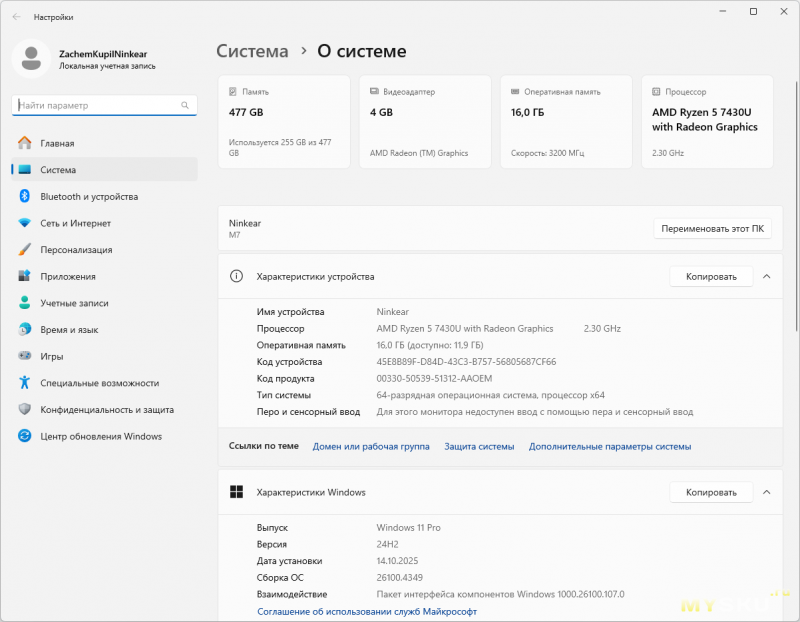Click the Система breadcrumb link

[x=252, y=51]
